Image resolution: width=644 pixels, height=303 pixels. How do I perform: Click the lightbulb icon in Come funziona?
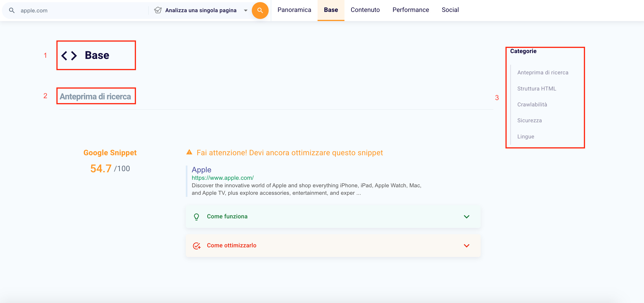pos(197,216)
